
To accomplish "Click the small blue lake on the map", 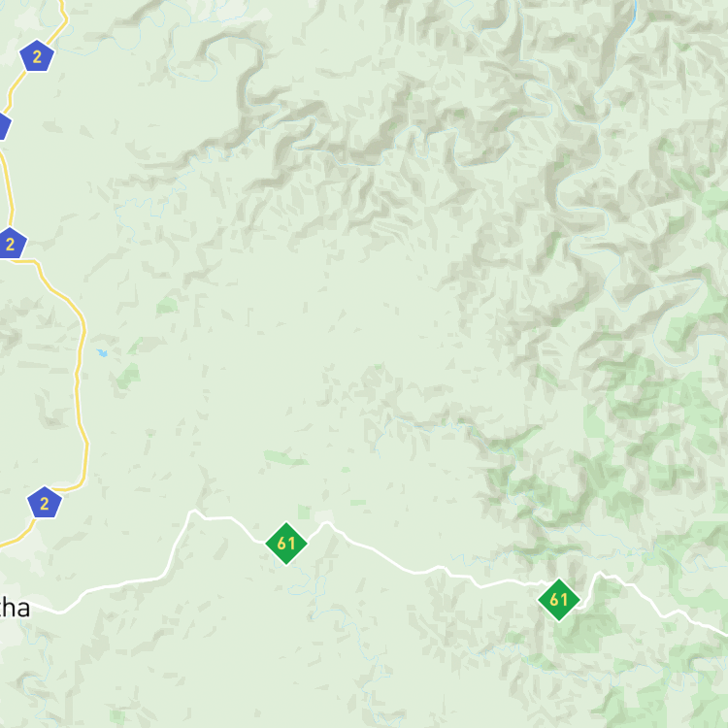I will (x=102, y=353).
